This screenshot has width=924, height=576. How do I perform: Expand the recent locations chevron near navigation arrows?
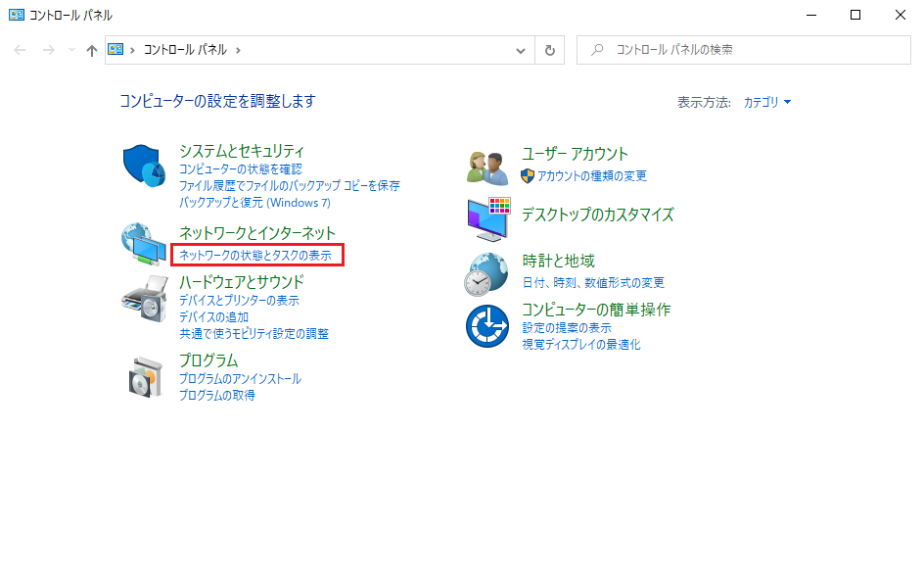point(71,50)
